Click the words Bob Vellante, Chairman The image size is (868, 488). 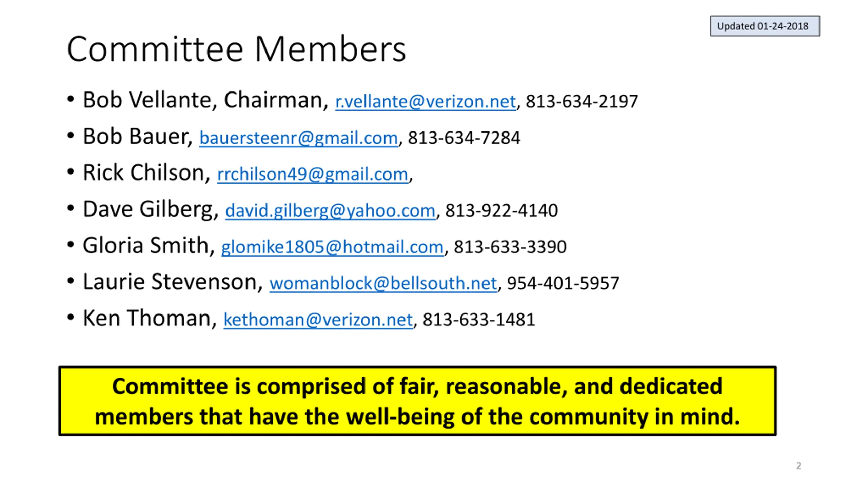point(203,100)
